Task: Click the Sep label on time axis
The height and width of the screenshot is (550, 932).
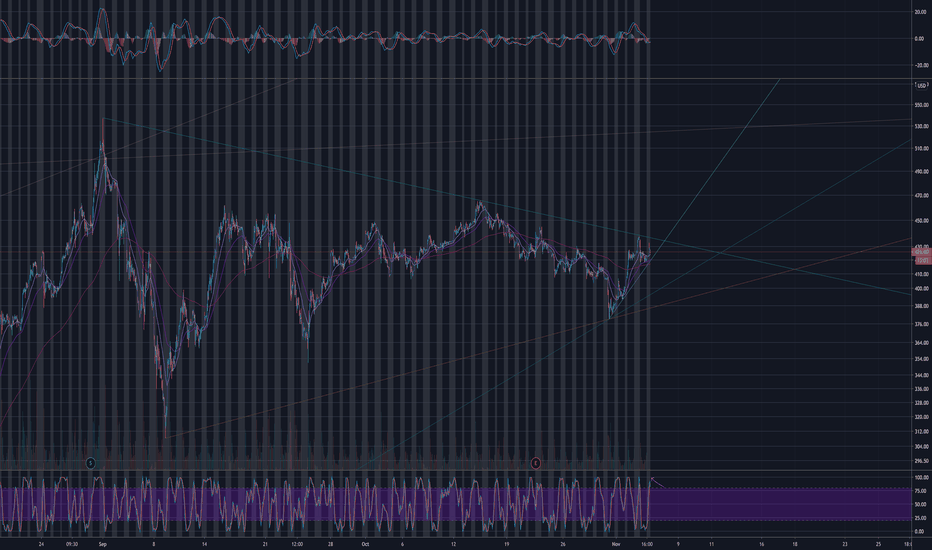Action: click(x=102, y=544)
